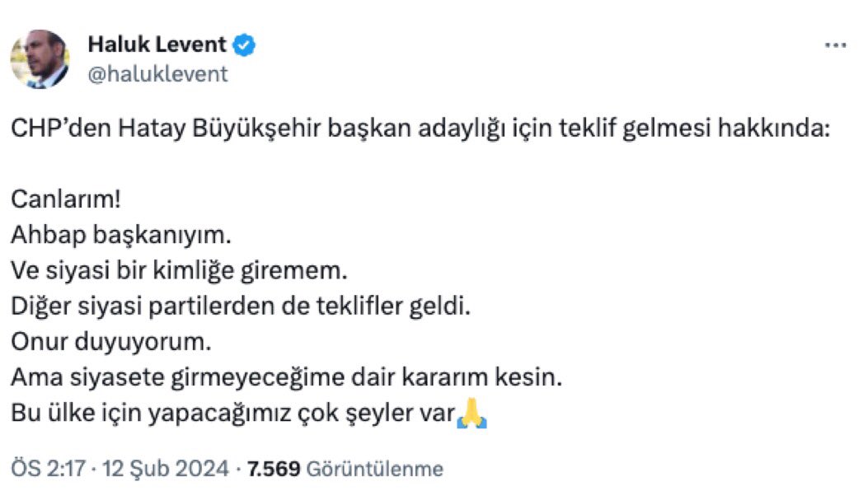868x491 pixels.
Task: Click the blue verified badge
Action: pyautogui.click(x=244, y=46)
